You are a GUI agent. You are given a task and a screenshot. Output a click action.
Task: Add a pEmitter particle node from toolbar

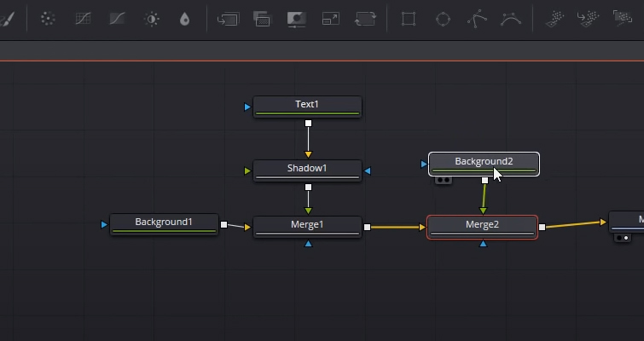[554, 19]
